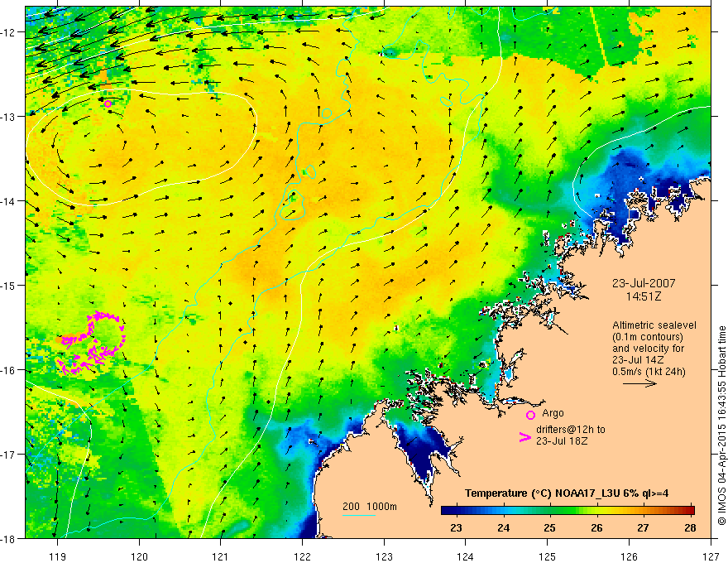Click the '-14' latitude axis label
The image size is (728, 563).
(x=9, y=200)
